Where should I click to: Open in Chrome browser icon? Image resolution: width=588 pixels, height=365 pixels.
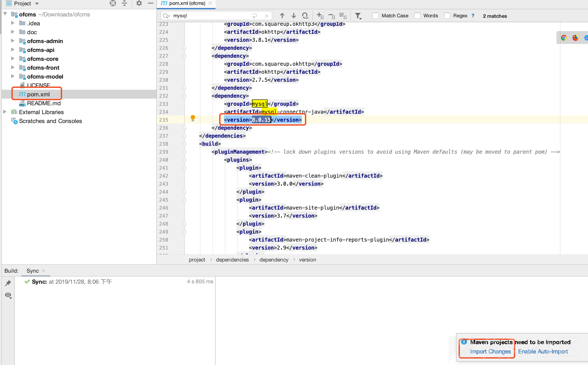(564, 38)
